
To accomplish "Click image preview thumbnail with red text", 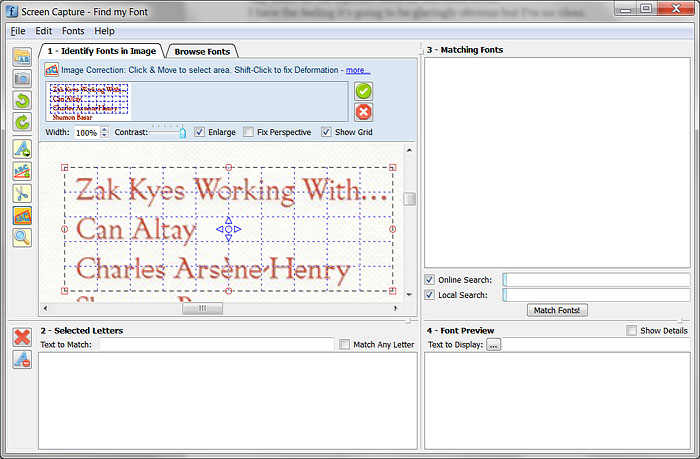I will click(x=89, y=102).
